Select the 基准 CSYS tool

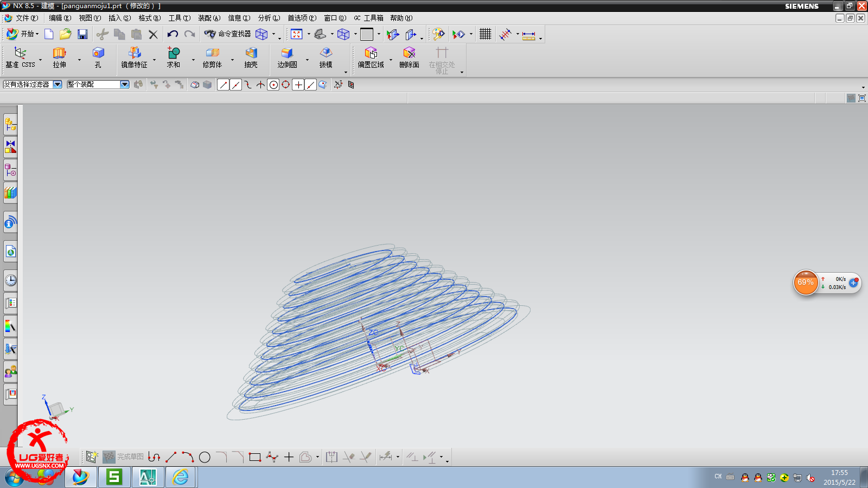[x=21, y=57]
